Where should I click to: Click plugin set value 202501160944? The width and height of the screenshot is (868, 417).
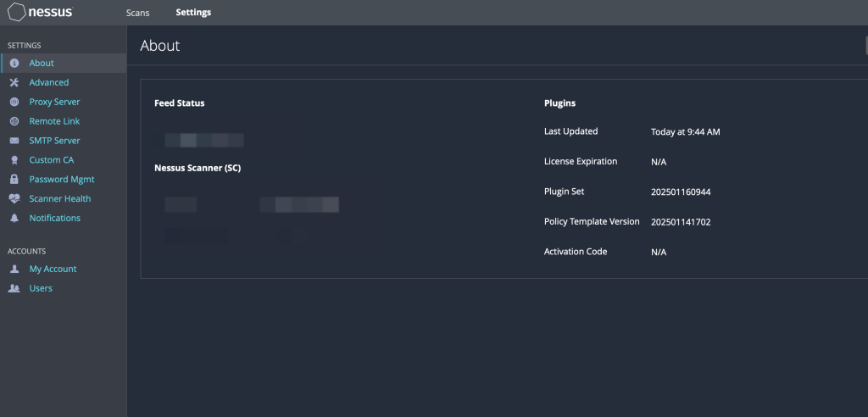(681, 192)
